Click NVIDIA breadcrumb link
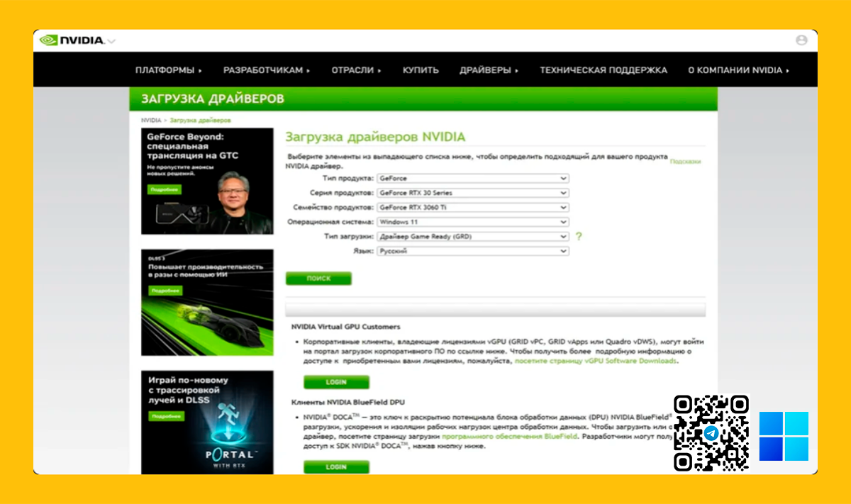This screenshot has width=851, height=504. click(150, 121)
